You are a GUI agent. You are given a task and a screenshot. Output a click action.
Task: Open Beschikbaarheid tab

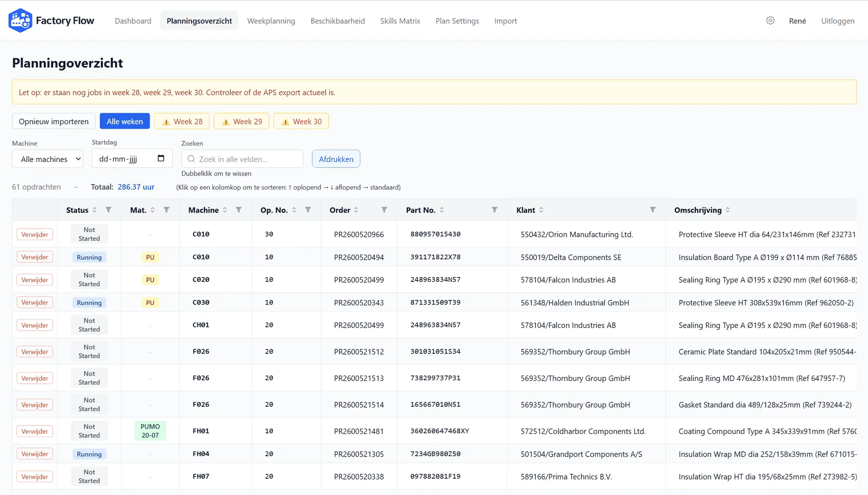tap(338, 21)
